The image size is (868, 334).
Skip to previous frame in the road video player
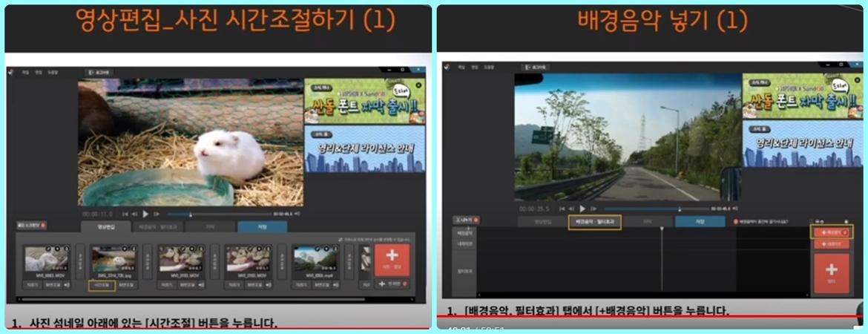pyautogui.click(x=571, y=209)
